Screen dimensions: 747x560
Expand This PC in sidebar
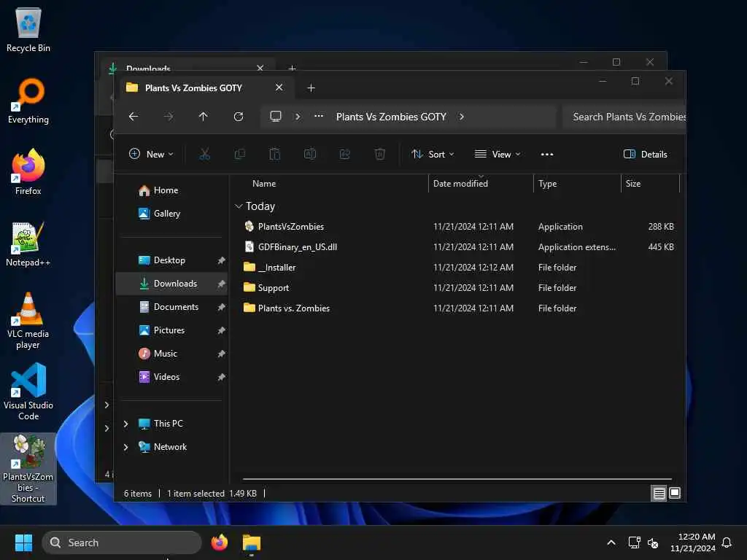(x=125, y=424)
